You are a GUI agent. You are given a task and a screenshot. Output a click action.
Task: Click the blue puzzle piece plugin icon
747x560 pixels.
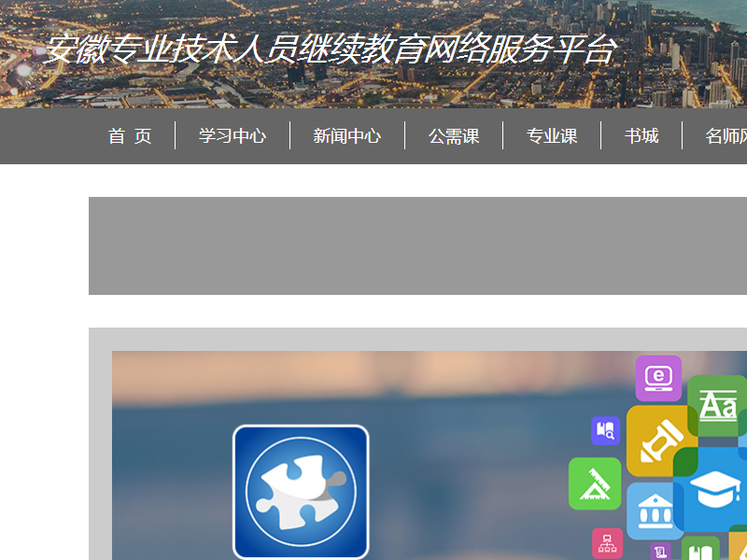click(x=301, y=492)
